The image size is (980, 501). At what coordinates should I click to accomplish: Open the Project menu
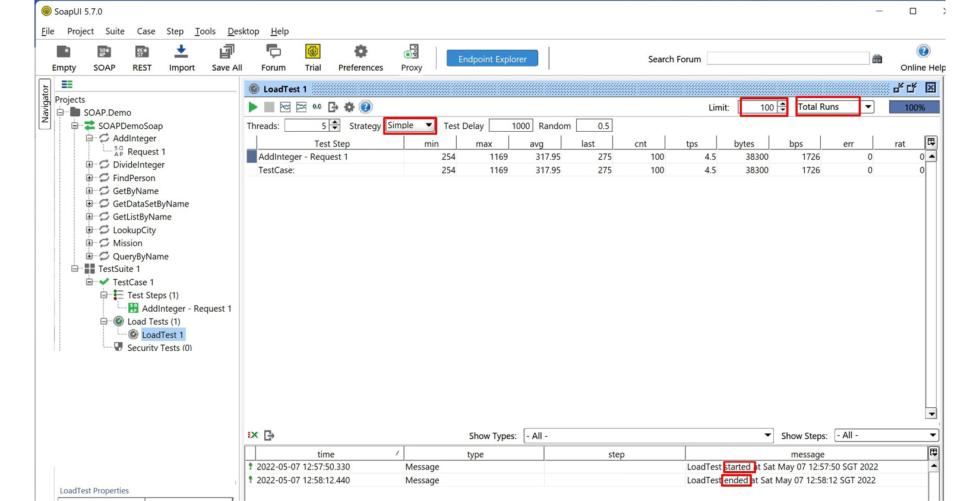coord(80,31)
